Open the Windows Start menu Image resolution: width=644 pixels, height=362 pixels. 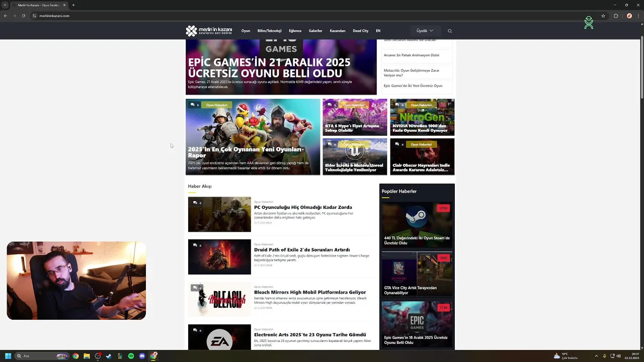click(8, 356)
